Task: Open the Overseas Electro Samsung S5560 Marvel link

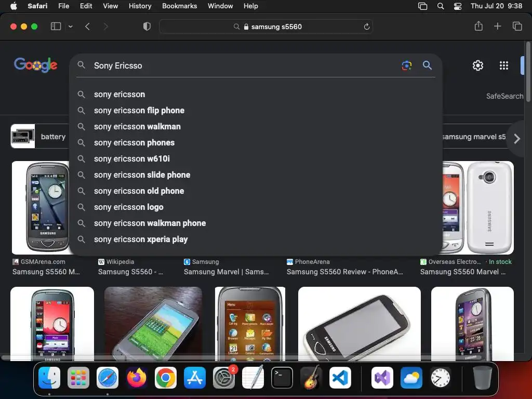Action: (463, 272)
